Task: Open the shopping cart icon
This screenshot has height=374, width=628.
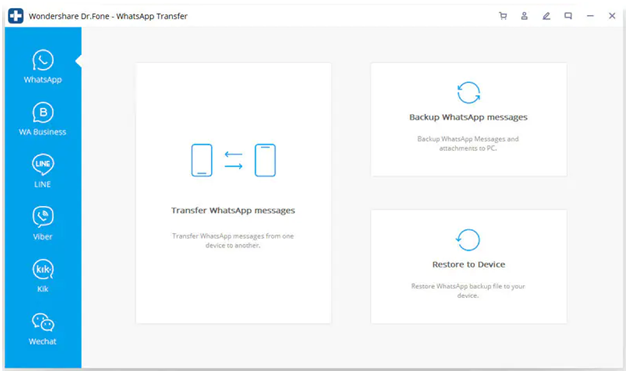Action: tap(503, 16)
